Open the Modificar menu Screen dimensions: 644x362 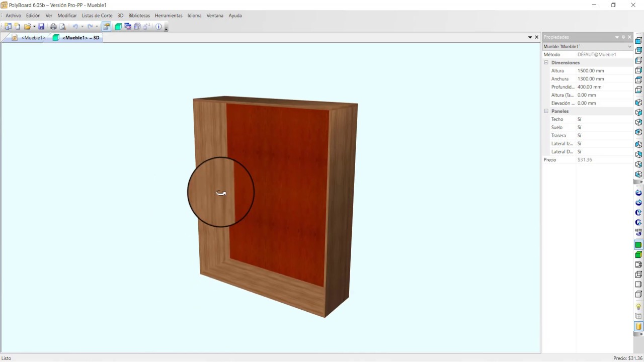[x=67, y=16]
